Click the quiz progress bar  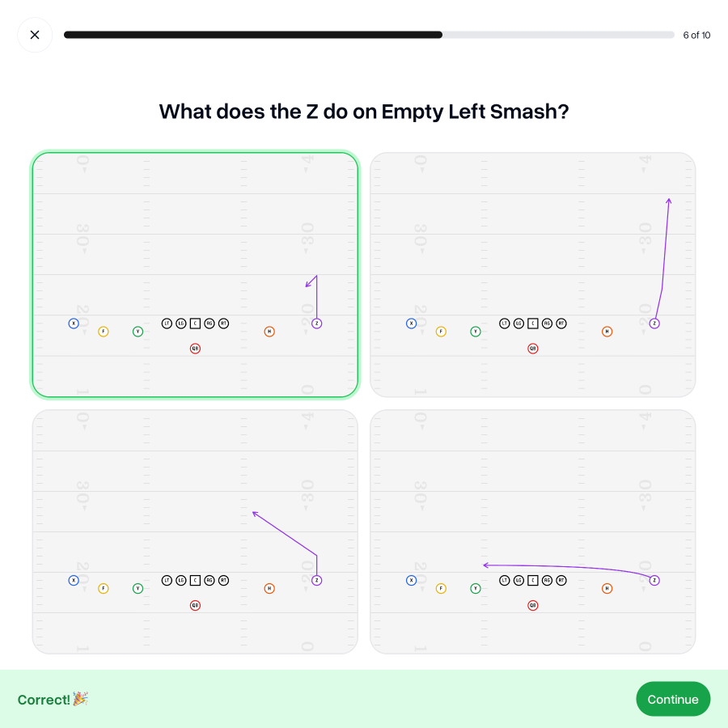pyautogui.click(x=369, y=35)
